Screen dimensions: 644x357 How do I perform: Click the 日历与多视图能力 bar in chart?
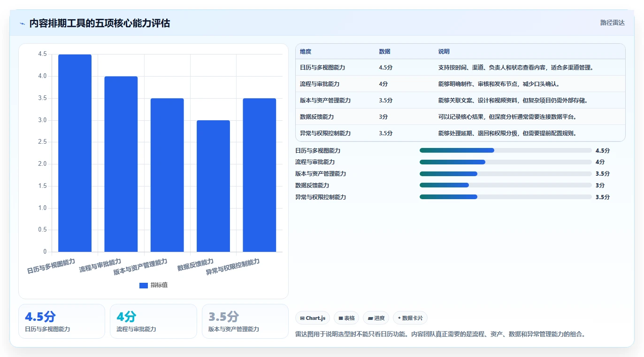coord(75,153)
